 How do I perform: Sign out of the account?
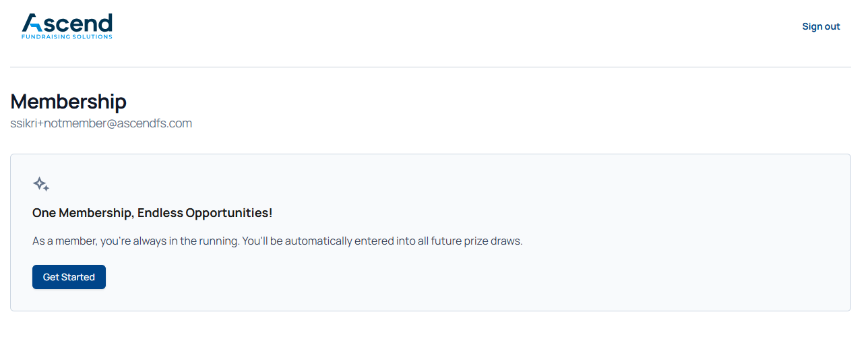coord(821,26)
